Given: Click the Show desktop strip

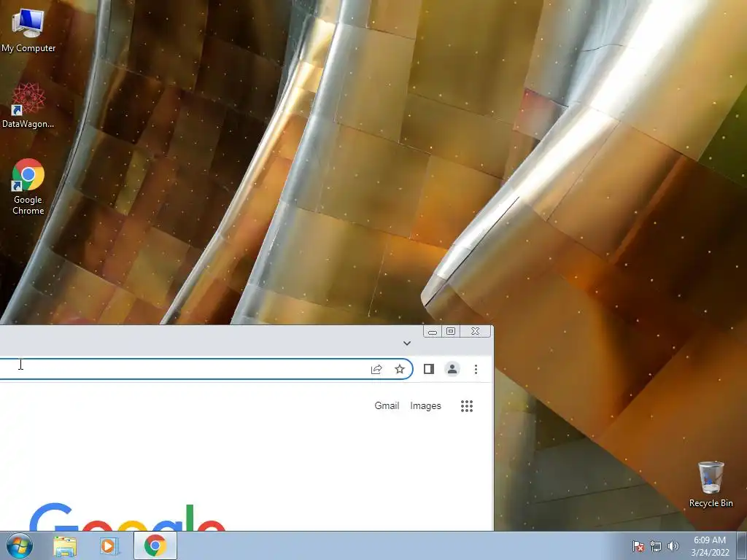Looking at the screenshot, I should 742,545.
